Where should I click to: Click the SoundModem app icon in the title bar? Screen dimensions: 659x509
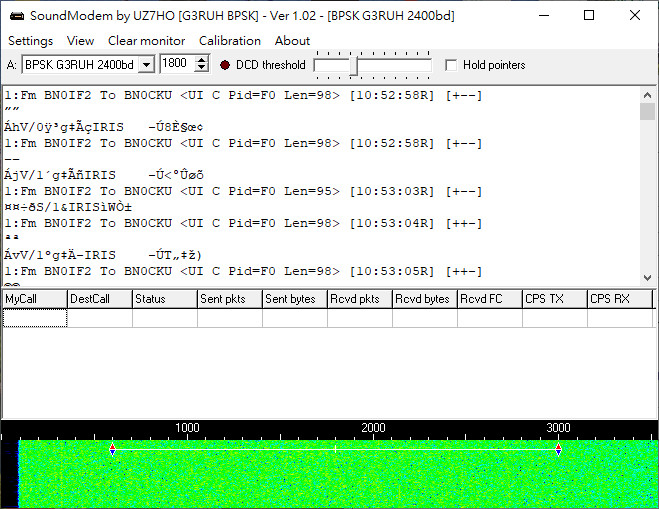tap(17, 16)
